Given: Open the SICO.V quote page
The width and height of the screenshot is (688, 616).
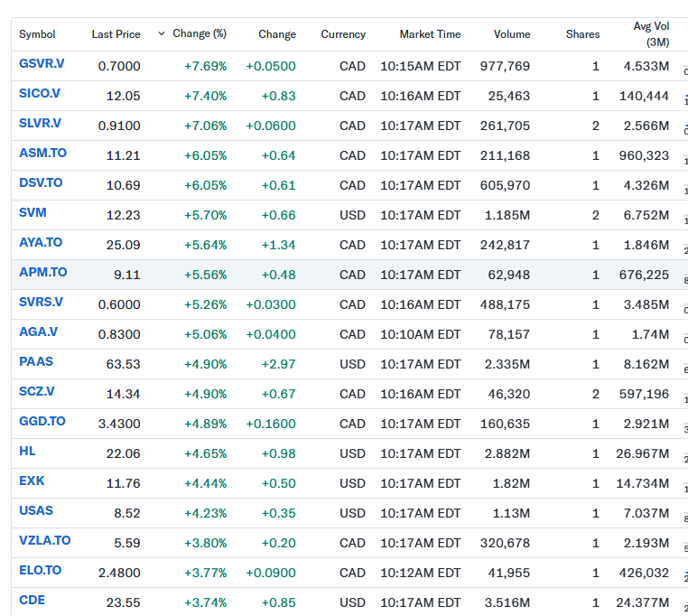Looking at the screenshot, I should [x=40, y=93].
